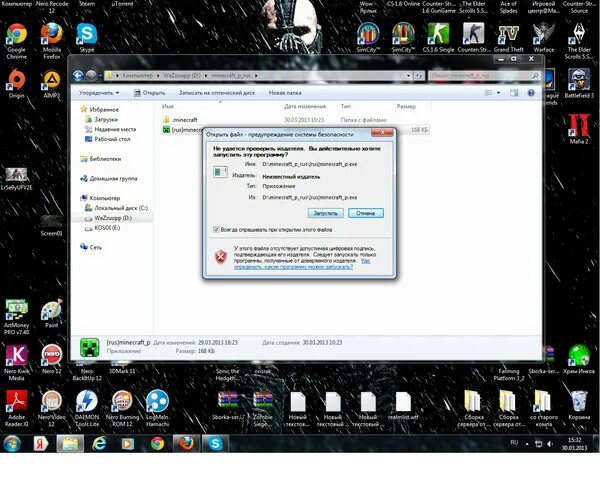Open Mozilla Firefox desktop shortcut

click(x=52, y=41)
